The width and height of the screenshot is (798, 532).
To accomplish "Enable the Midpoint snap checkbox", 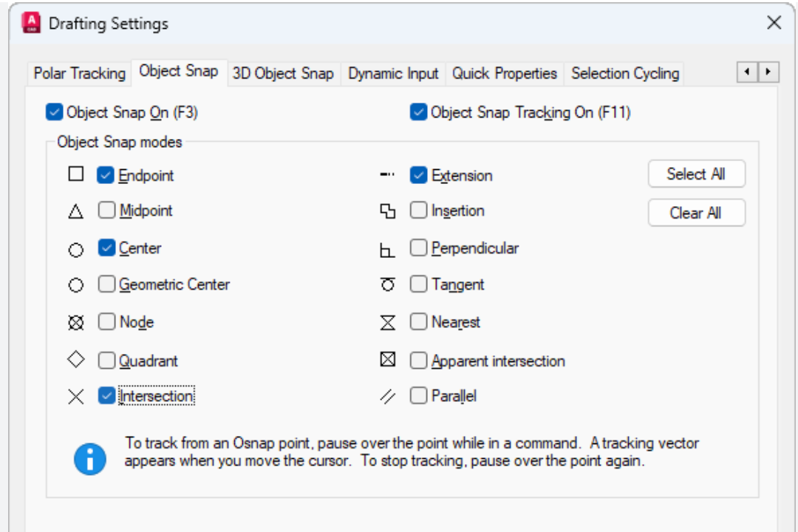I will tap(105, 211).
